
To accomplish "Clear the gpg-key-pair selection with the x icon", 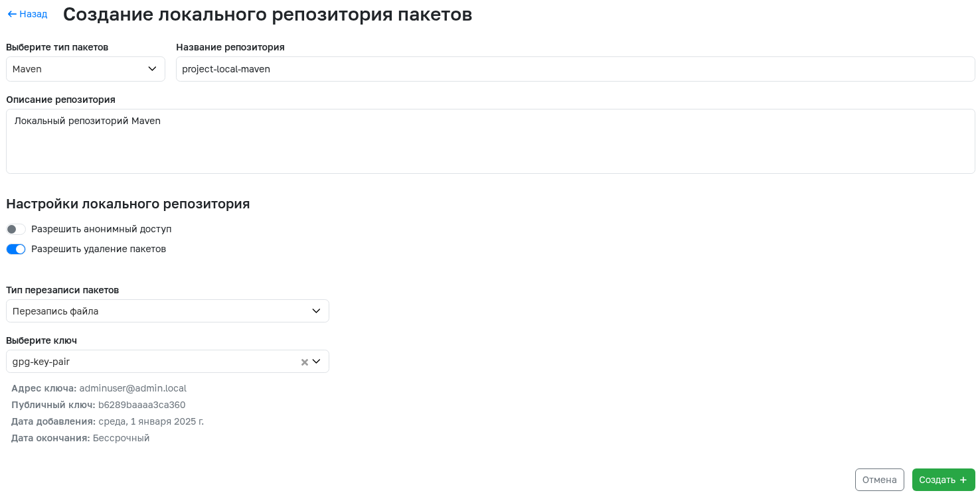I will (x=305, y=362).
